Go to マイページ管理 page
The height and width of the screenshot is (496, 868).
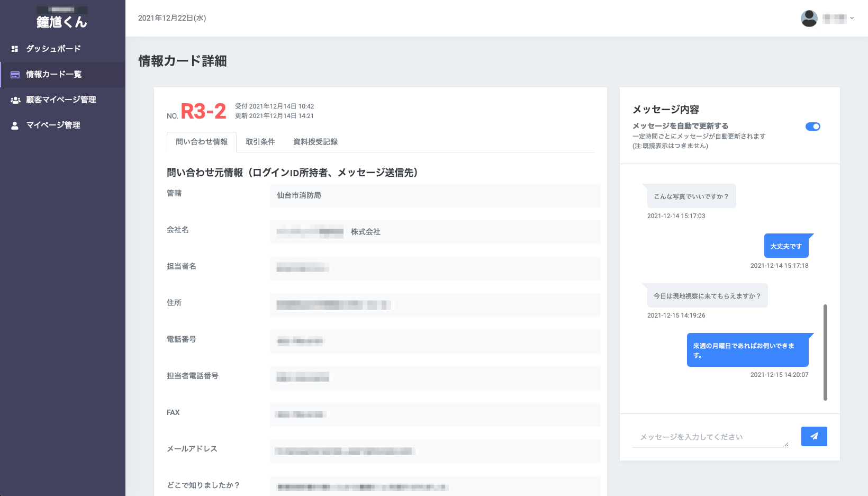point(53,125)
